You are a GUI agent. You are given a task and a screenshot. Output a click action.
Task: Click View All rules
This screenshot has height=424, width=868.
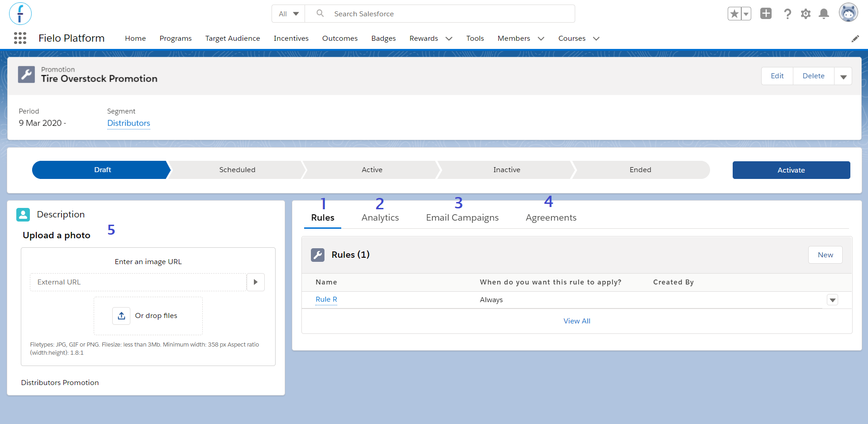[577, 321]
